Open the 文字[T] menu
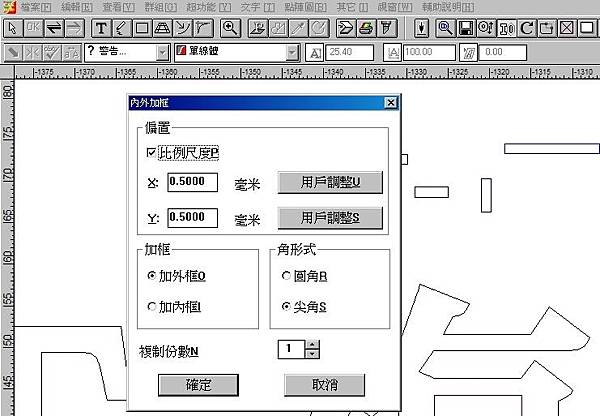Screen dimensions: 600x416 tap(258, 7)
